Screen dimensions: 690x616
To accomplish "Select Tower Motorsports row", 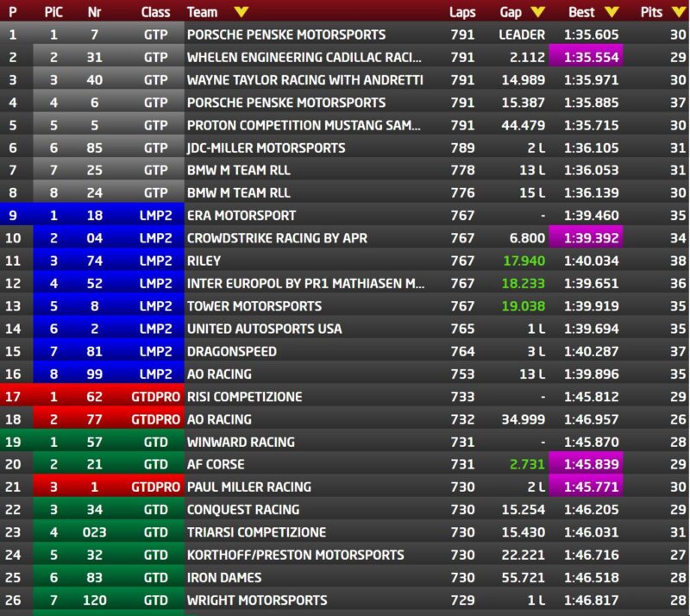I will (345, 306).
